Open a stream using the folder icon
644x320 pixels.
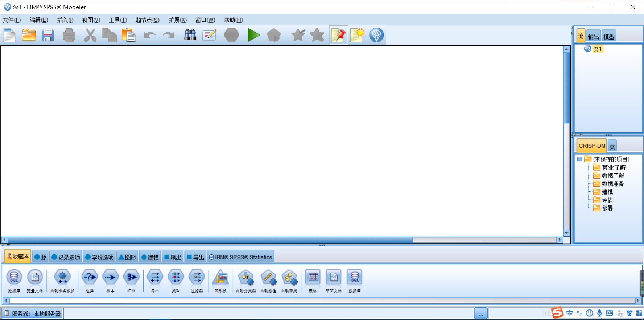[x=29, y=35]
